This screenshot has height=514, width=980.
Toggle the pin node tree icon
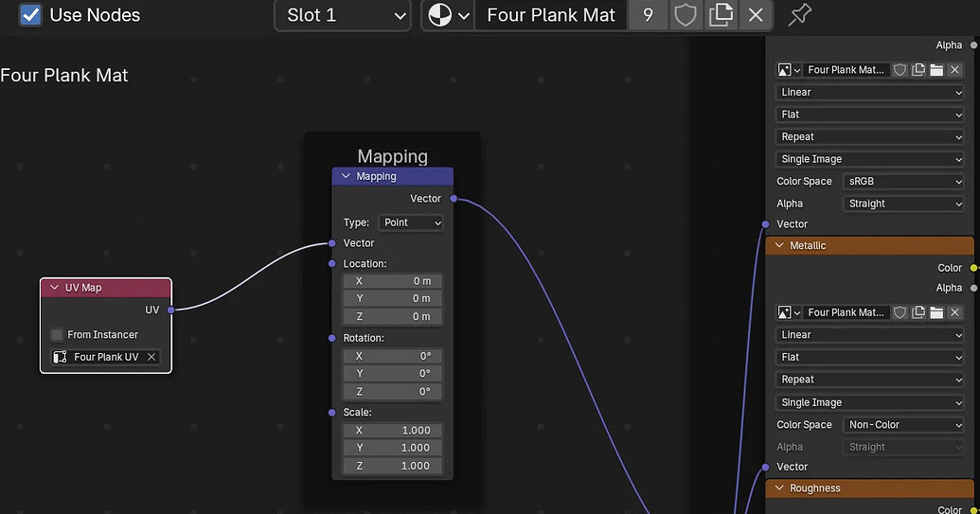pyautogui.click(x=799, y=15)
